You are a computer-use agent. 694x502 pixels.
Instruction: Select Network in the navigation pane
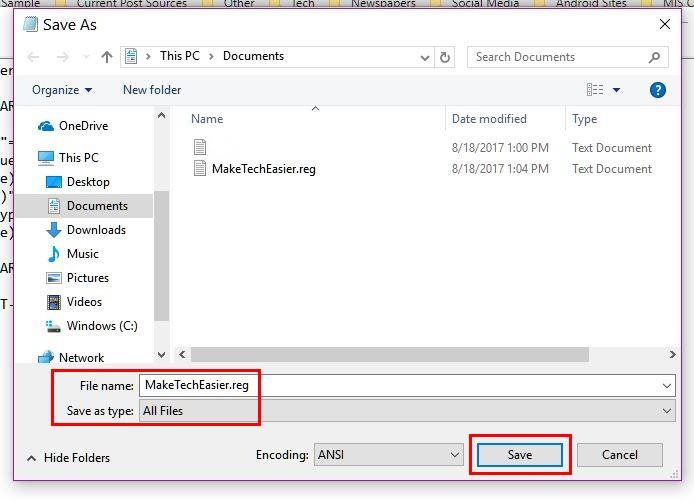point(81,357)
